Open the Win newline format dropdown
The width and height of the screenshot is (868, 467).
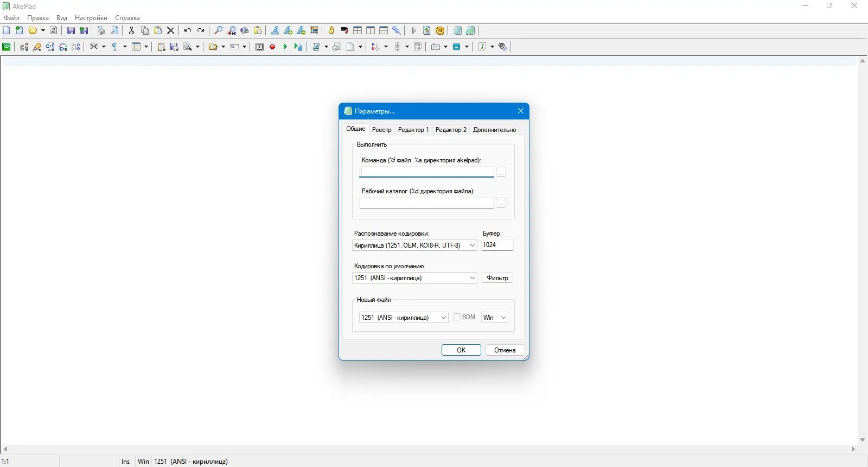503,318
